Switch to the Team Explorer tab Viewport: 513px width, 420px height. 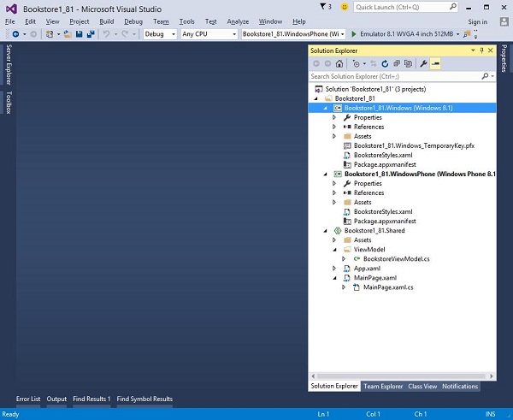[383, 387]
